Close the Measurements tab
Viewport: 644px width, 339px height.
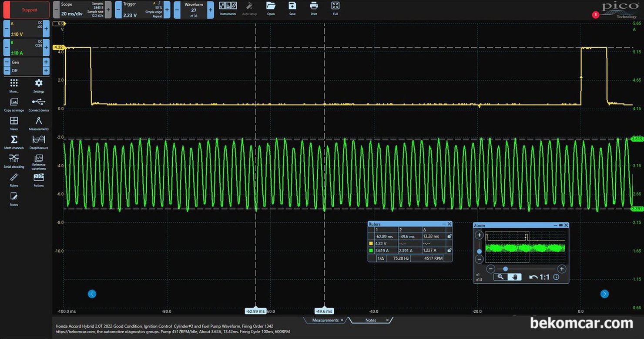[342, 320]
